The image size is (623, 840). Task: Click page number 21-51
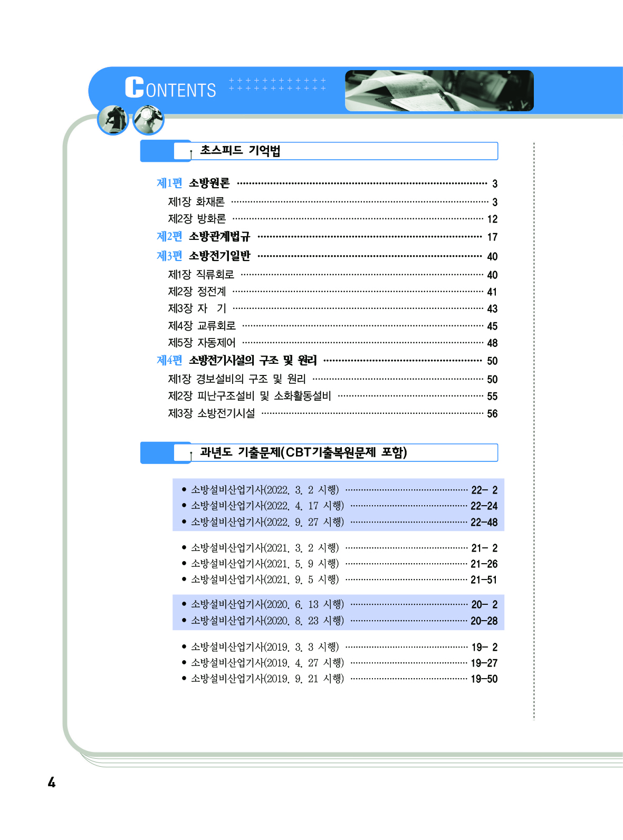(x=484, y=580)
